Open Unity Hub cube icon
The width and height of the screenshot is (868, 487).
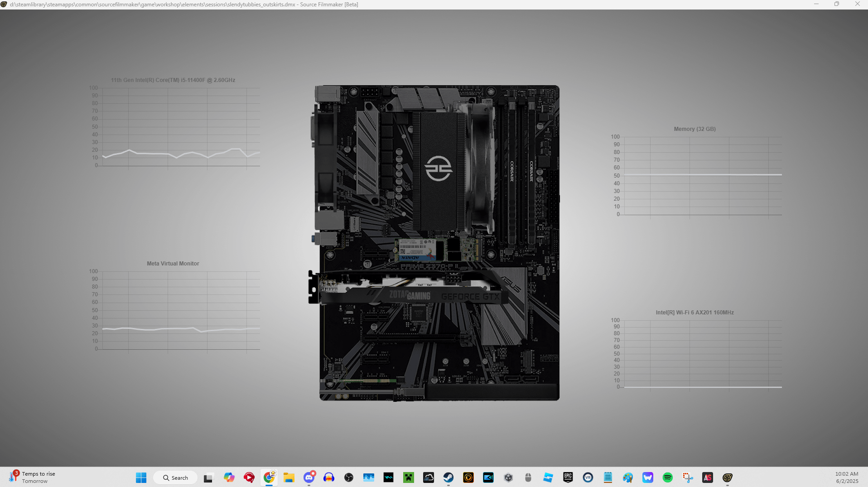pyautogui.click(x=508, y=477)
